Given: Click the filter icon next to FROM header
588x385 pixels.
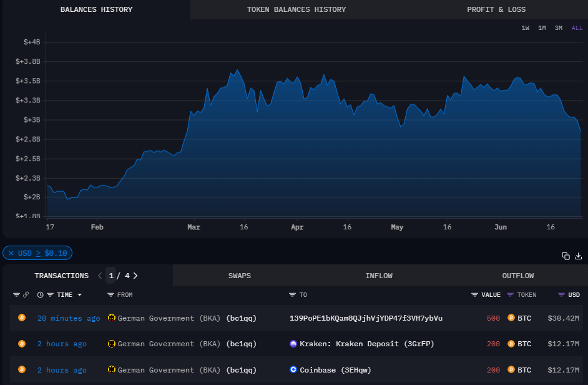Looking at the screenshot, I should [110, 294].
